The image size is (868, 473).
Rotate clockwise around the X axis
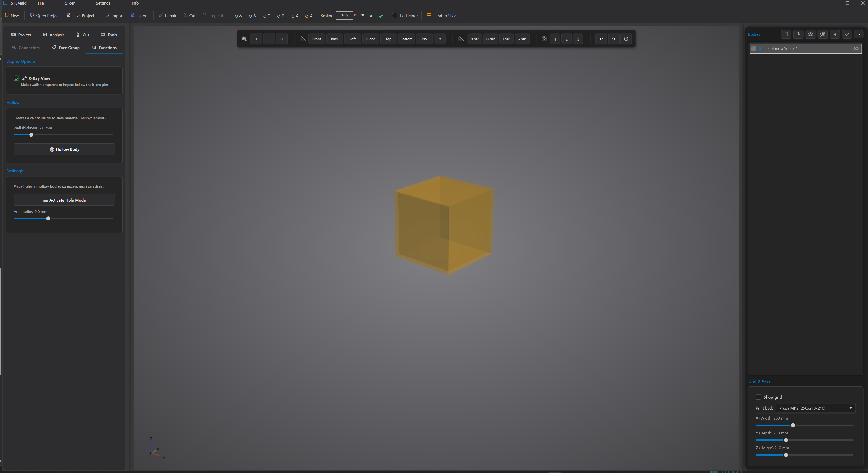click(238, 16)
